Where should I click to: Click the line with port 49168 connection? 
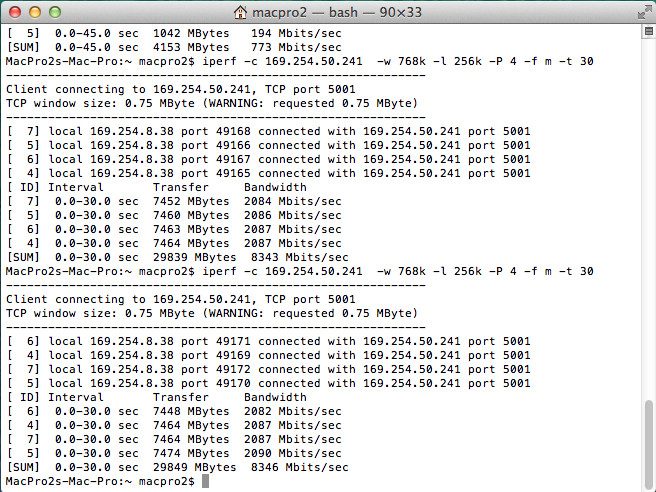(268, 131)
